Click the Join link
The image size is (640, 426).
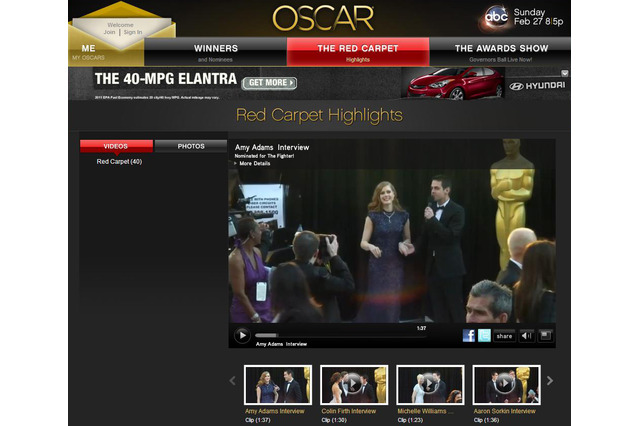coord(109,32)
